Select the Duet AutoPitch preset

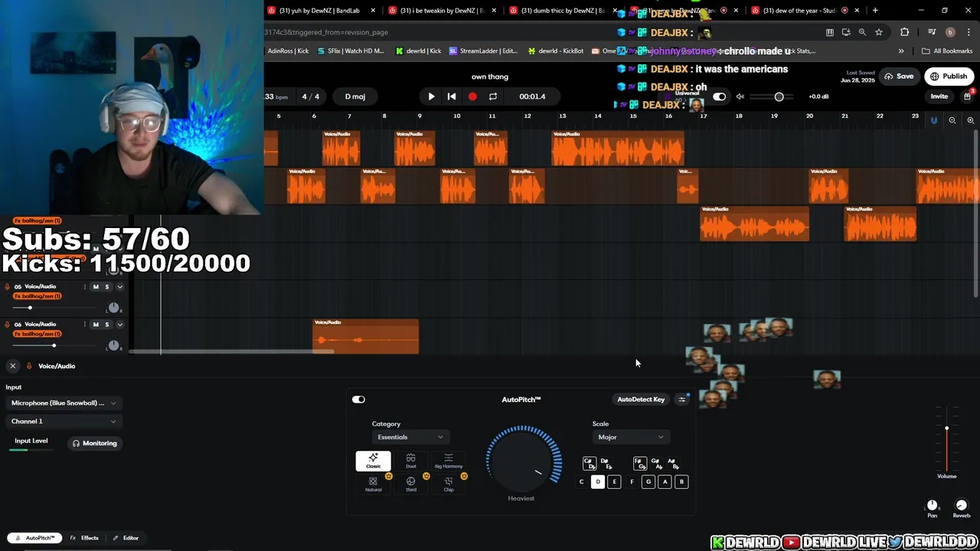[411, 461]
